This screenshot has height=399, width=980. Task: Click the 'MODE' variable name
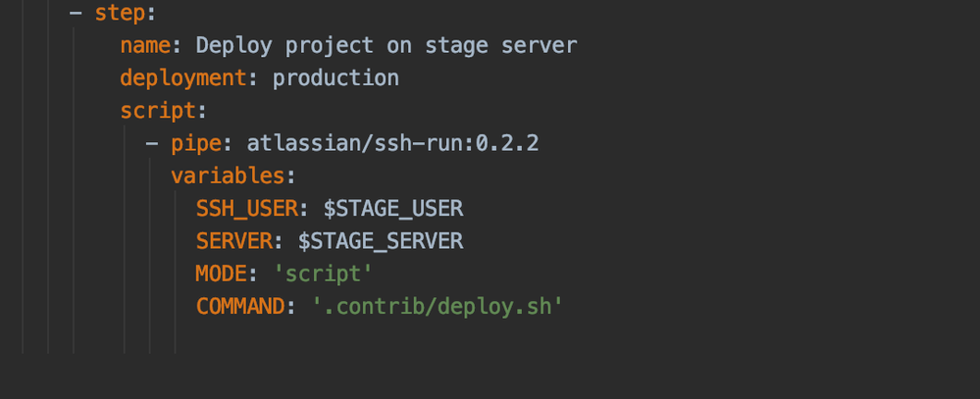pyautogui.click(x=222, y=274)
